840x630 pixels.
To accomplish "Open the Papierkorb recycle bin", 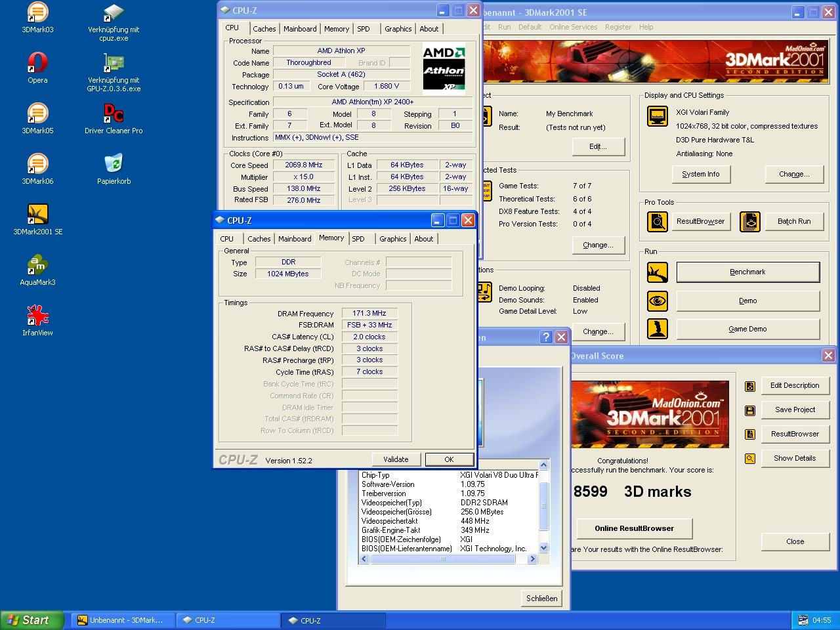I will (x=114, y=169).
